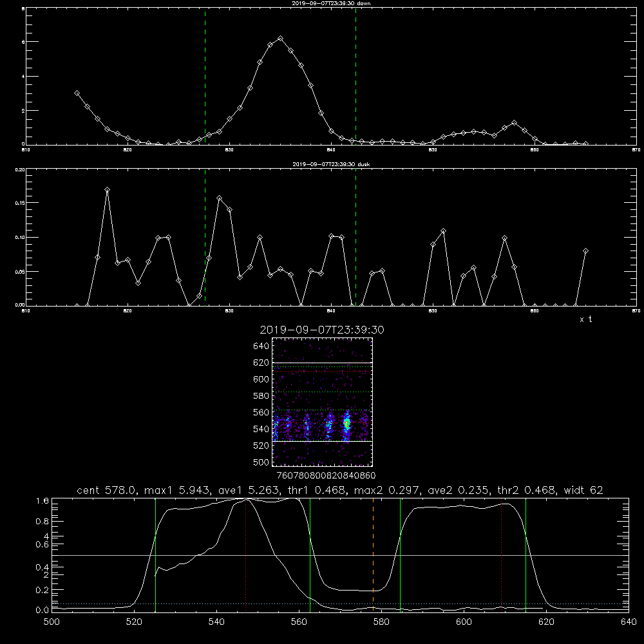Click the 'cent 578.0' value in bottom plot title
This screenshot has width=644, height=644.
coord(108,490)
